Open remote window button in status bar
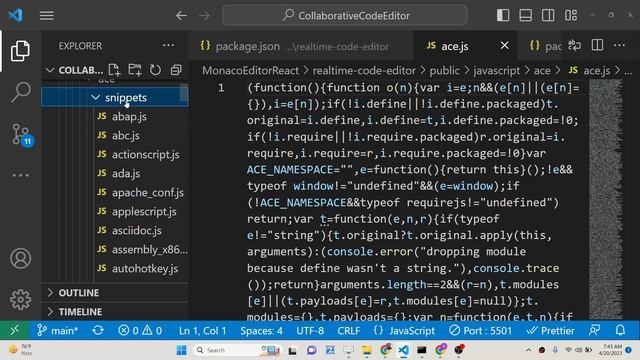Screen dimensions: 640x360 [15, 330]
